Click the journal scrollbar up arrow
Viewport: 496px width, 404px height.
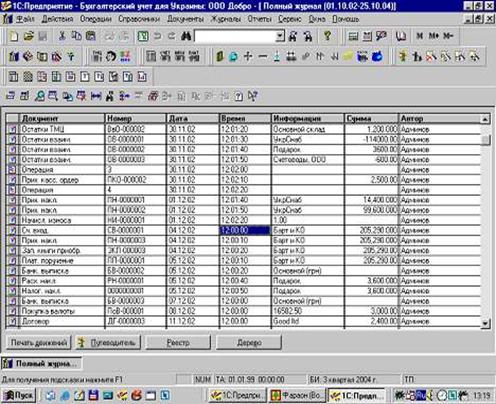[x=486, y=119]
